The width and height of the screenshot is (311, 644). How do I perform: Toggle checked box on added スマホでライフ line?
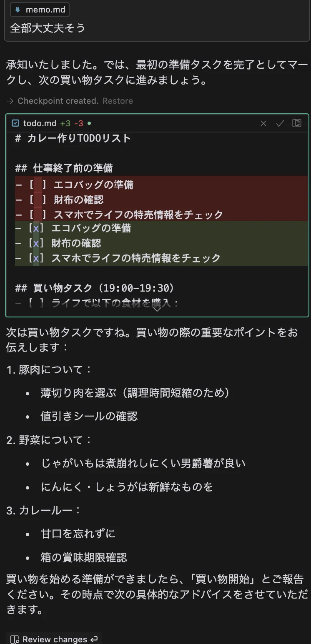pos(36,258)
